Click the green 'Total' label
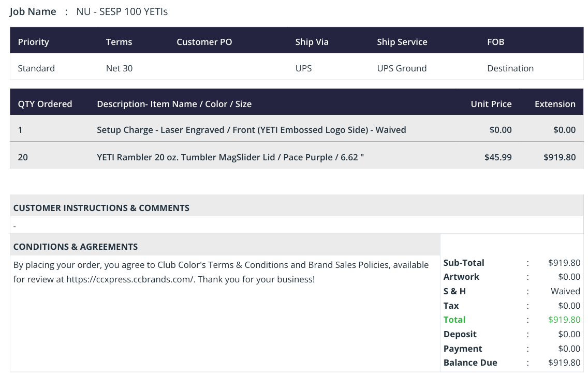The height and width of the screenshot is (376, 588). [x=454, y=320]
